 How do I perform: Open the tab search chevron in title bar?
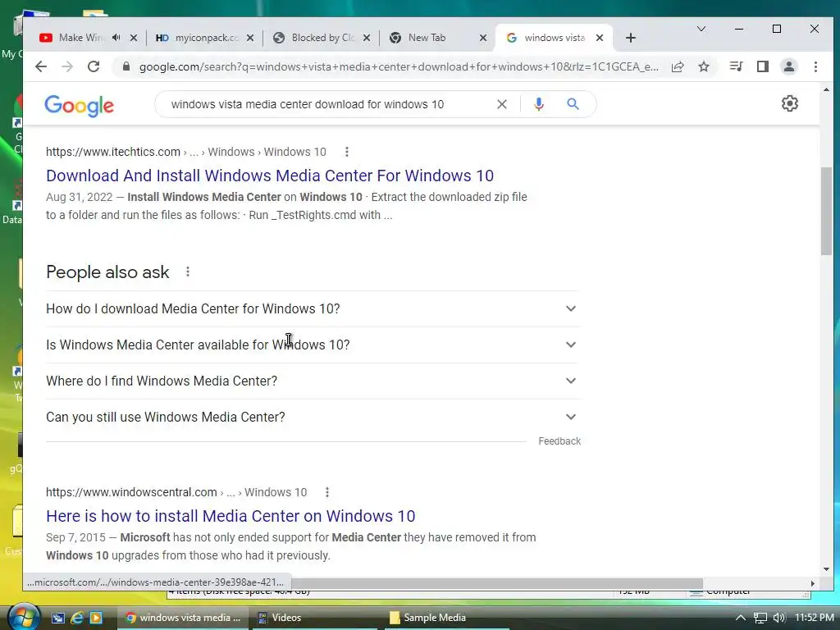click(701, 29)
